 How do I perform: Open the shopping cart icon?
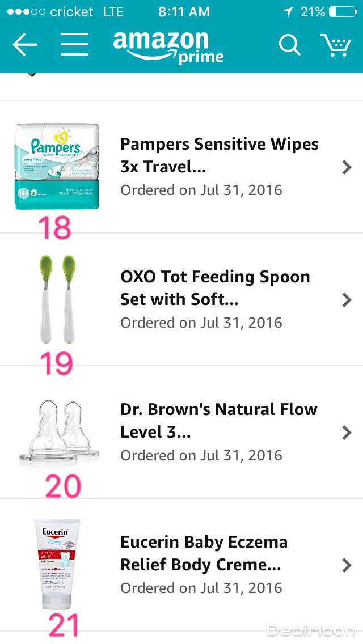[x=335, y=45]
